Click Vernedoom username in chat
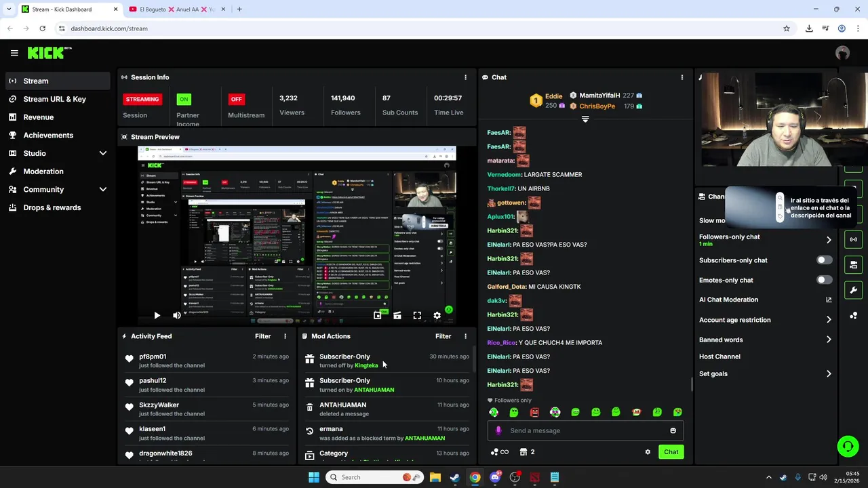The image size is (868, 488). (x=504, y=175)
